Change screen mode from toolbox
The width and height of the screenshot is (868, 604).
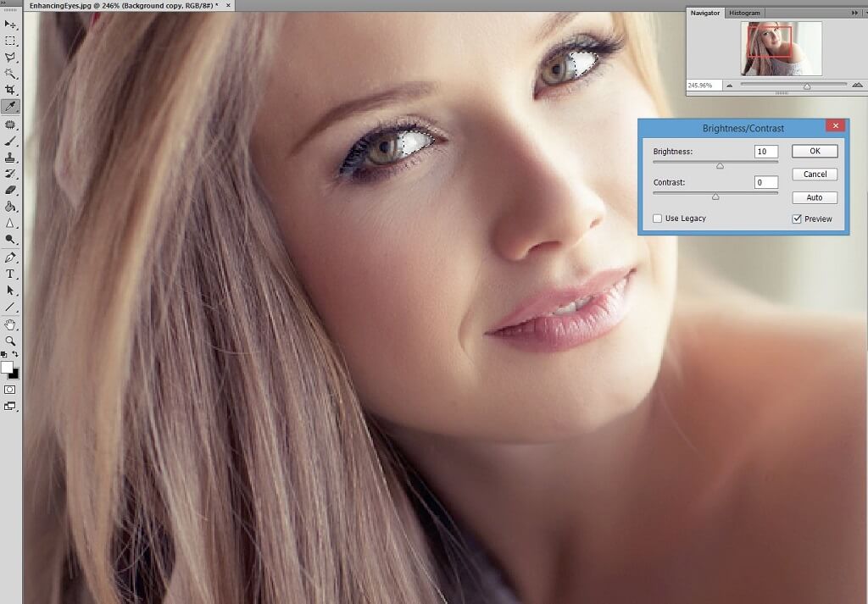10,406
